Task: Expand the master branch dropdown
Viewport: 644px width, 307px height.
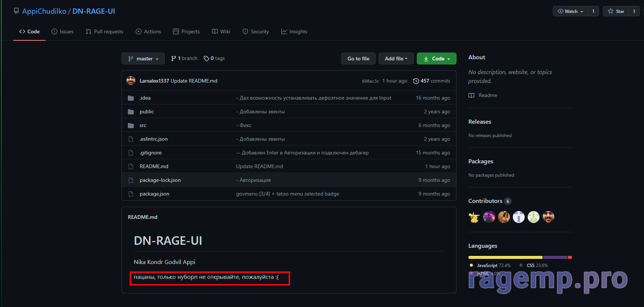Action: [143, 59]
